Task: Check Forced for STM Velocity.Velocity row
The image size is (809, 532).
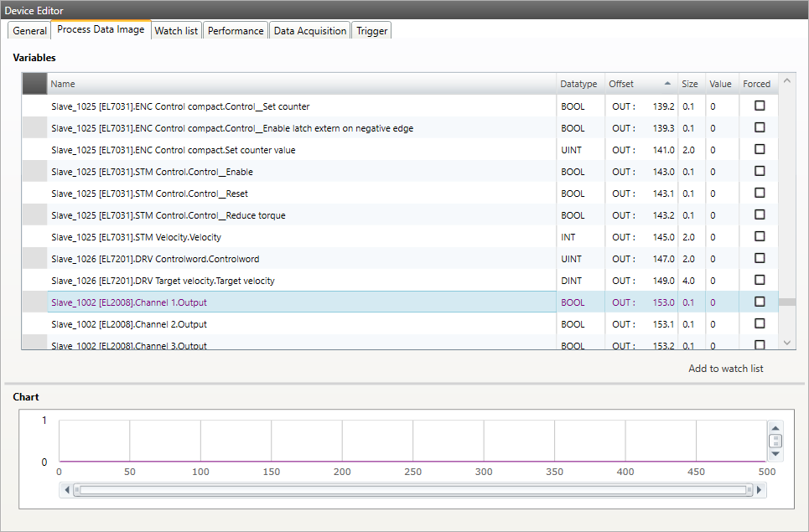Action: tap(760, 237)
